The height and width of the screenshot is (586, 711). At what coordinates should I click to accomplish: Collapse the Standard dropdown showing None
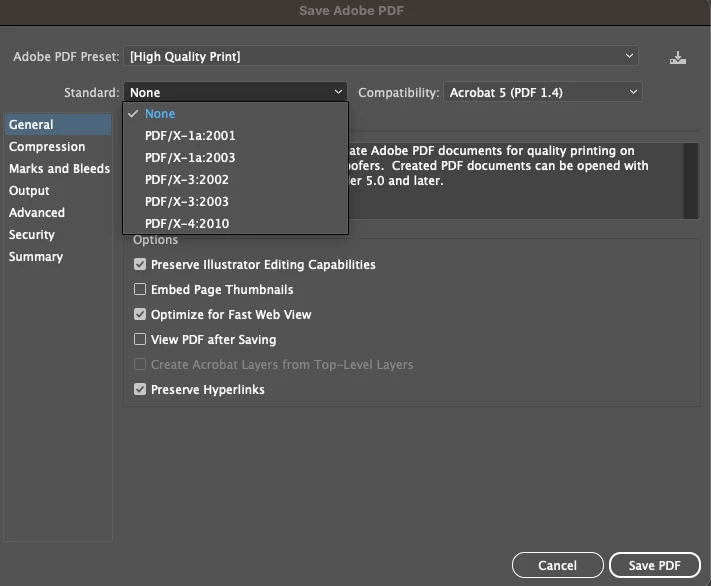[x=235, y=92]
